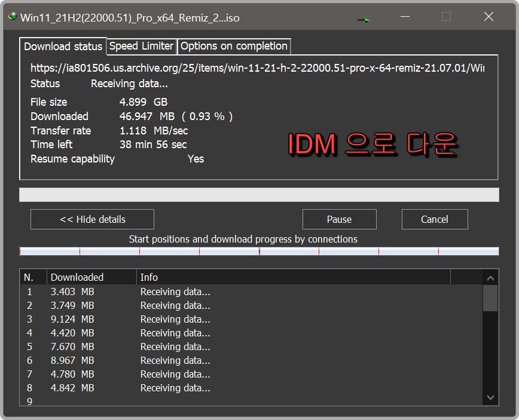Click the Downloaded column header
This screenshot has height=420, width=519.
[x=91, y=277]
